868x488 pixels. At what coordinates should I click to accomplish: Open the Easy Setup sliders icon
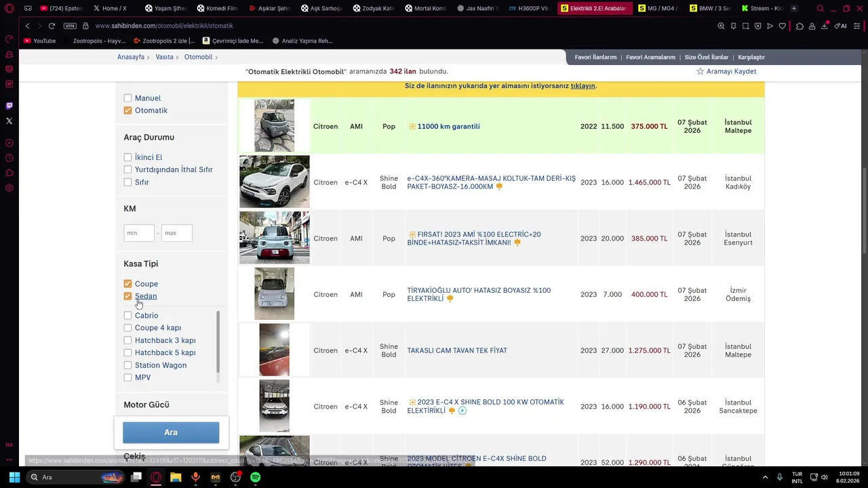[x=857, y=26]
